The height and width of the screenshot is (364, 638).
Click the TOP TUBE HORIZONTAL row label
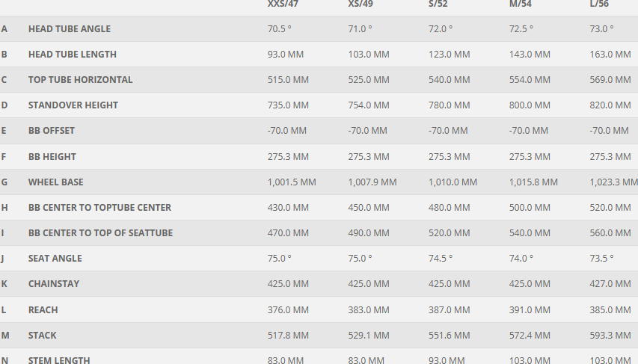coord(80,80)
